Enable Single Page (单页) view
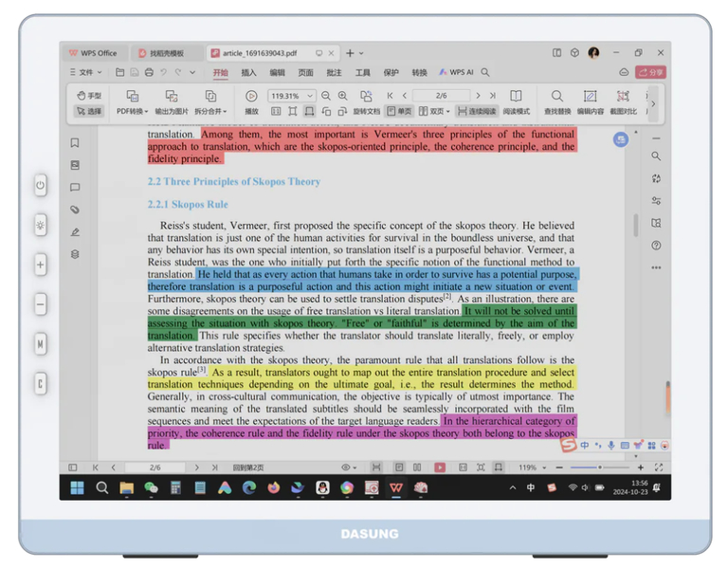Viewport: 728px width, 569px height. click(x=400, y=111)
